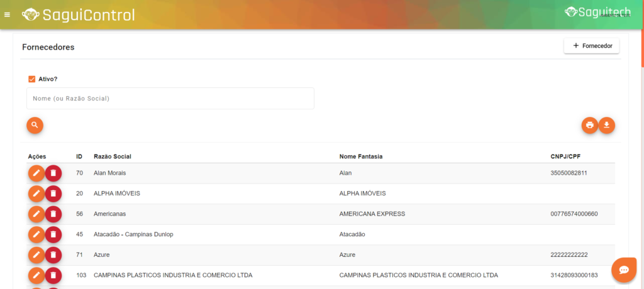
Task: Focus the Nome (ou Razão Social) field
Action: [x=170, y=99]
